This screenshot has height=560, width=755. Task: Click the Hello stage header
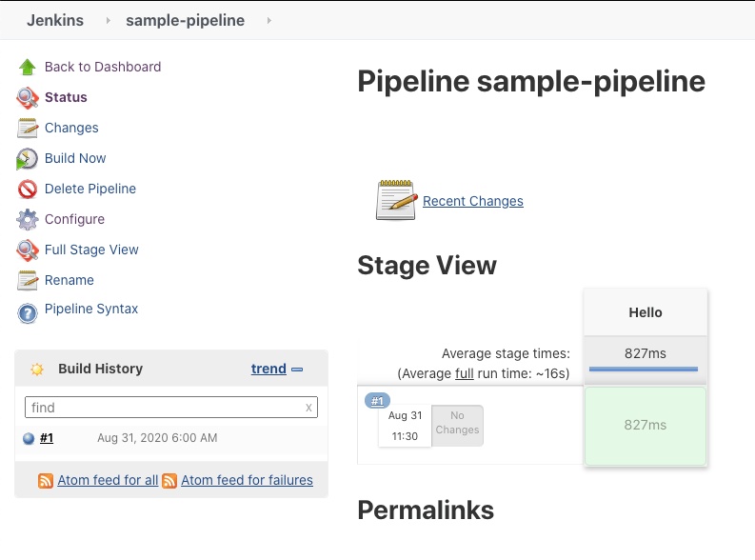(x=646, y=312)
